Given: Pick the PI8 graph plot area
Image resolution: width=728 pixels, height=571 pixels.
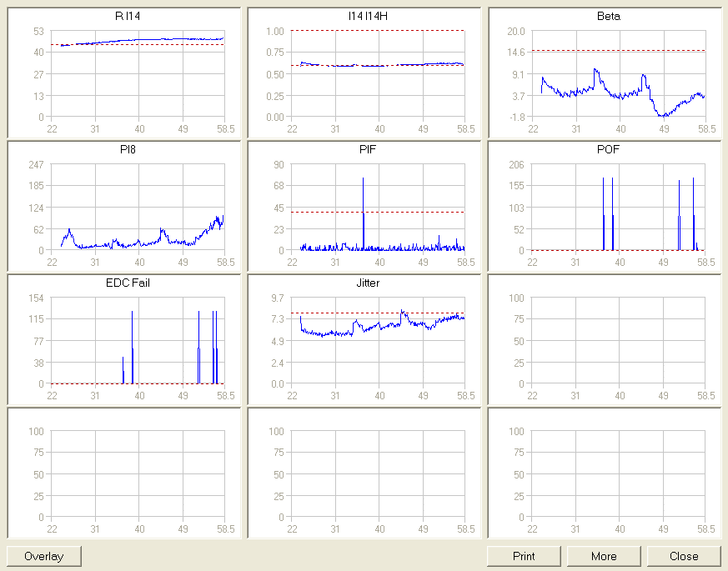Looking at the screenshot, I should [138, 207].
